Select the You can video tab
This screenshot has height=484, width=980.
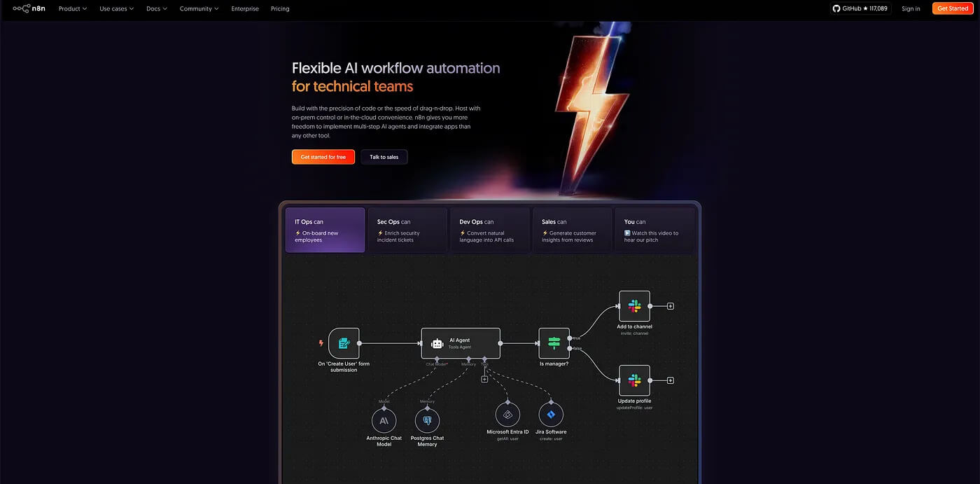coord(654,230)
